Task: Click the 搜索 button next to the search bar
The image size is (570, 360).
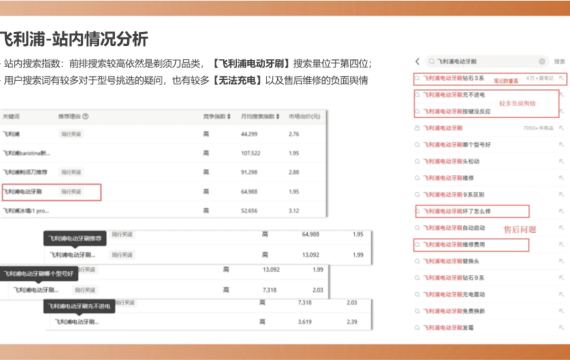Action: tap(559, 61)
